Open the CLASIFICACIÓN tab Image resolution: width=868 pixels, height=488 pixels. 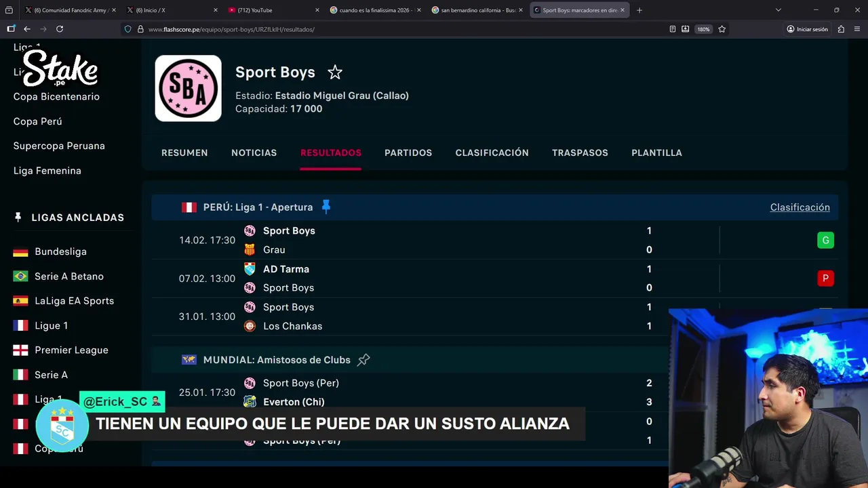click(492, 152)
